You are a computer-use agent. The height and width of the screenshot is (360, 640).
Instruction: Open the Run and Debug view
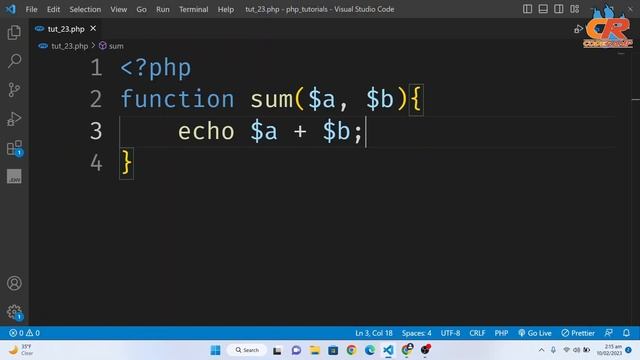tap(14, 119)
